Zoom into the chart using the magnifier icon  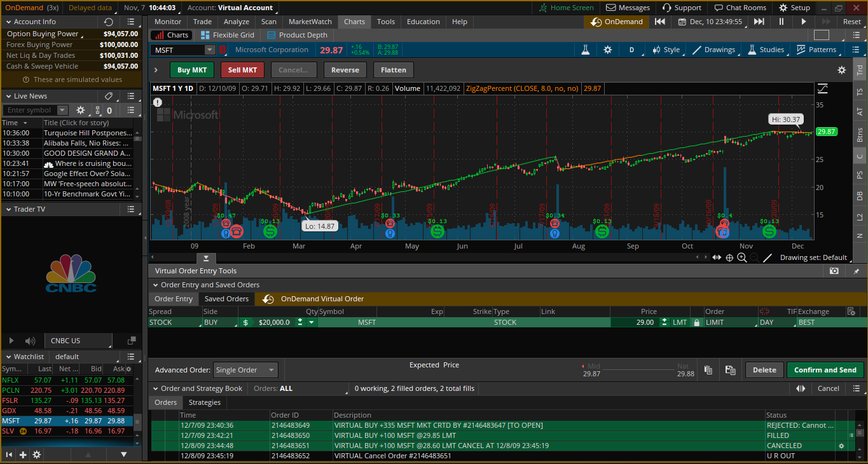coord(742,257)
